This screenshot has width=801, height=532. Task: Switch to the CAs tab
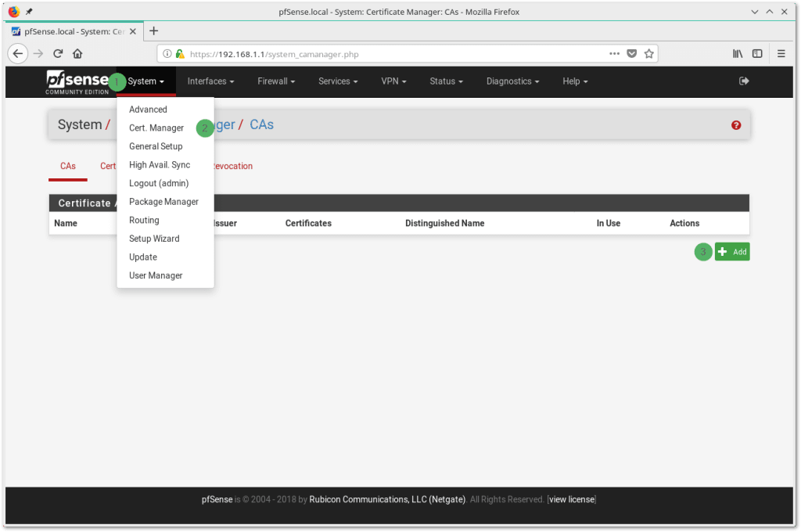tap(68, 166)
